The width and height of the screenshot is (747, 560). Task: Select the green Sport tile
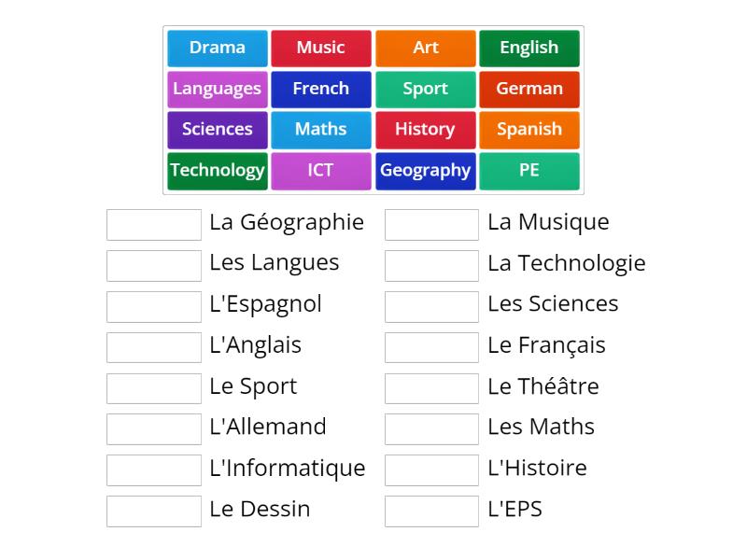425,89
